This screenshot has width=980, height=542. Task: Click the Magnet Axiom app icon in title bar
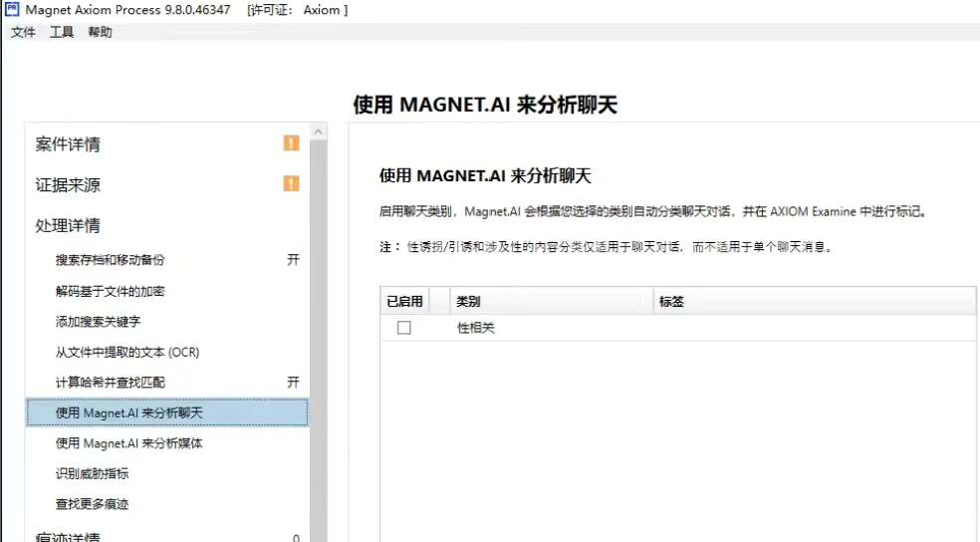tap(11, 9)
